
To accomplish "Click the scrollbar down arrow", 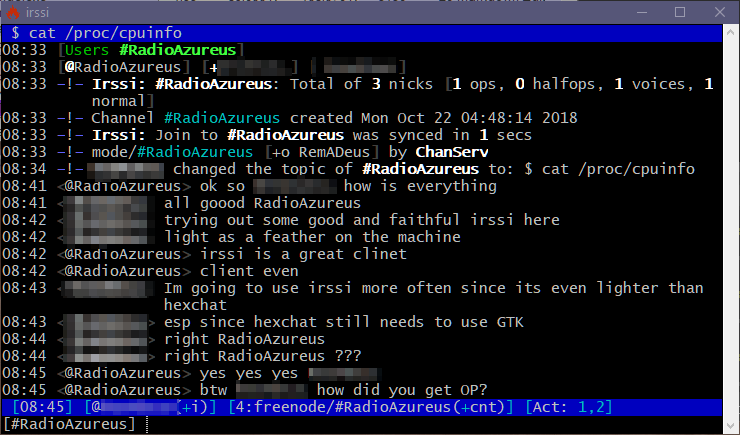I will tap(731, 426).
